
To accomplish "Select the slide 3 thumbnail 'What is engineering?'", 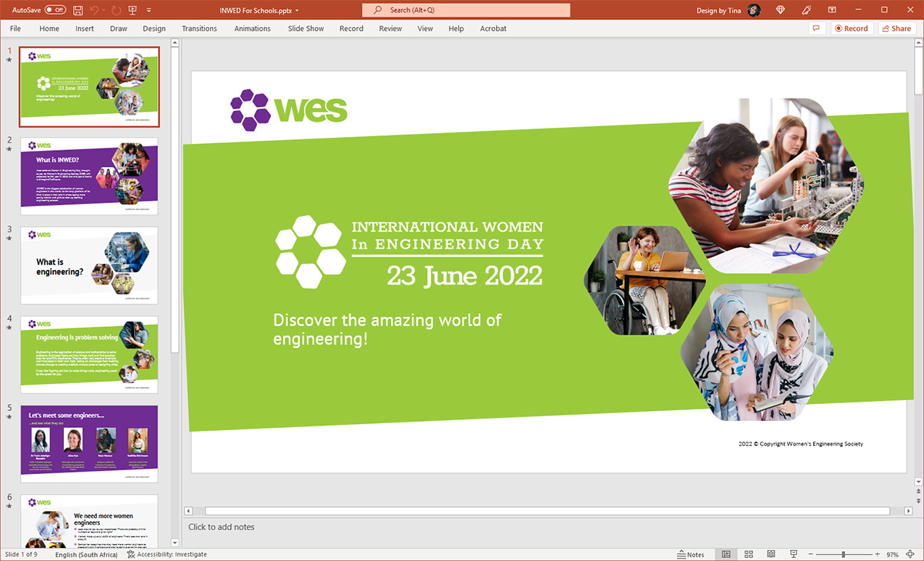I will 89,265.
